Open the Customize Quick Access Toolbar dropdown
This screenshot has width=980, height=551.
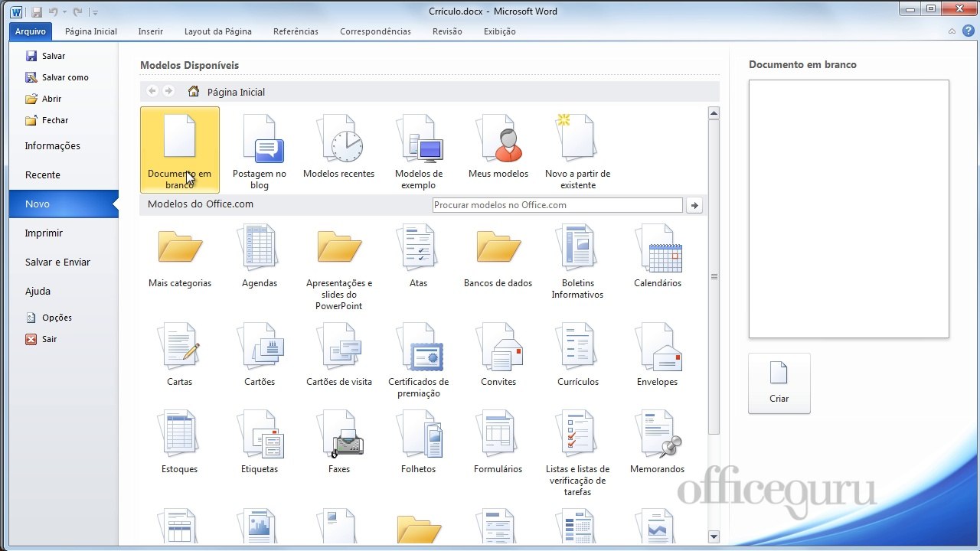tap(94, 12)
